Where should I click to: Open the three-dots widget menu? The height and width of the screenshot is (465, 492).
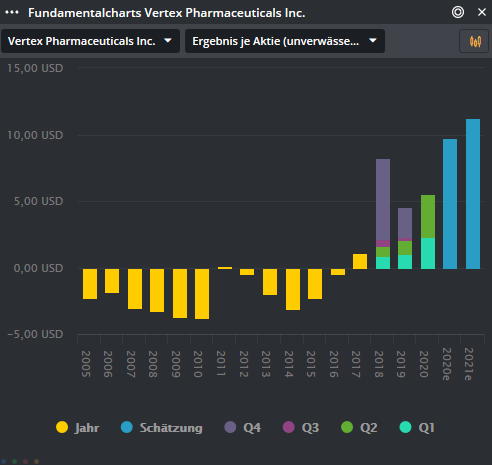point(12,12)
